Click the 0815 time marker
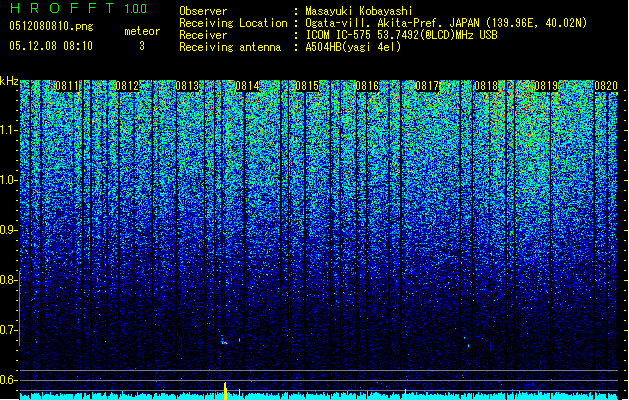Screen dimensions: 629x400 pyautogui.click(x=307, y=86)
